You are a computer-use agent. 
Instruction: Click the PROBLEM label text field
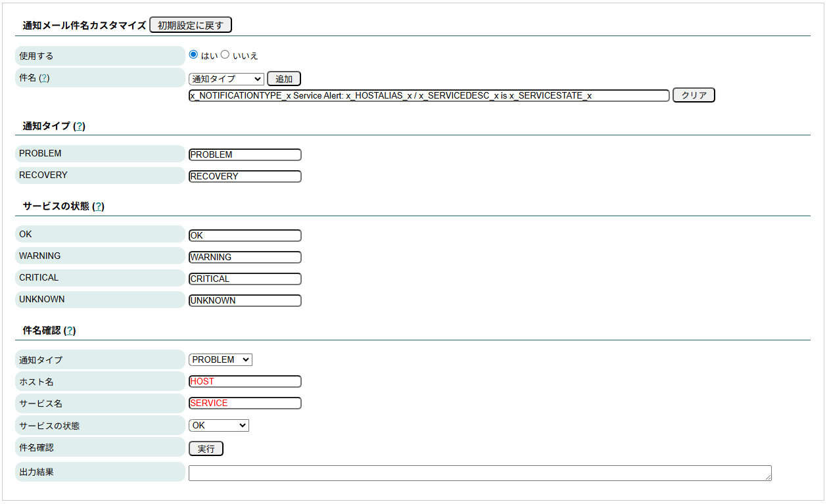pos(245,154)
